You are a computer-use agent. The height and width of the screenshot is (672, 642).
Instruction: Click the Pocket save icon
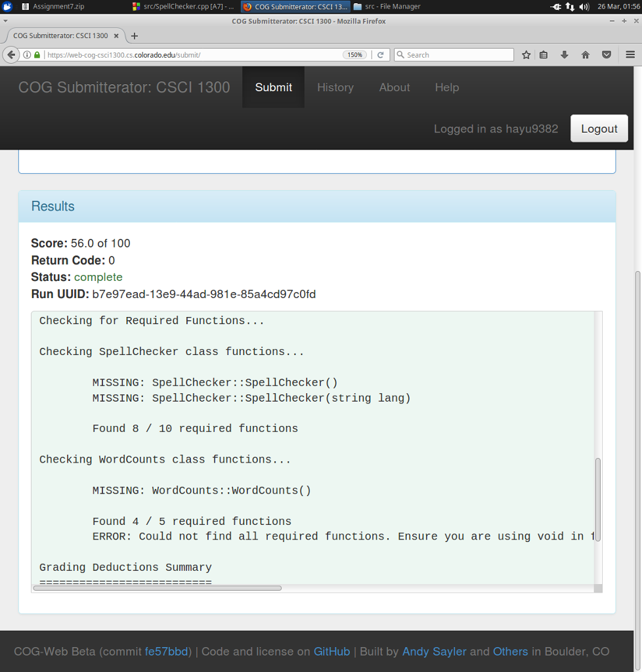point(607,55)
